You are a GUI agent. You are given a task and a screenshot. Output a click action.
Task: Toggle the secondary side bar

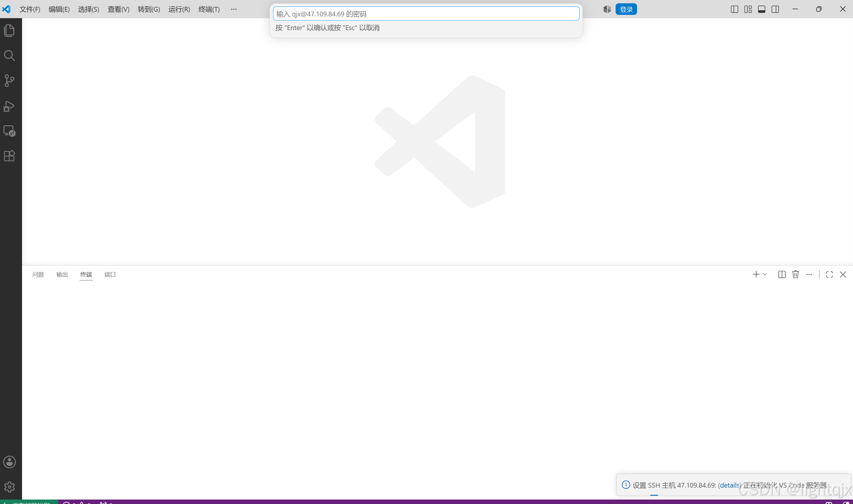coord(775,9)
